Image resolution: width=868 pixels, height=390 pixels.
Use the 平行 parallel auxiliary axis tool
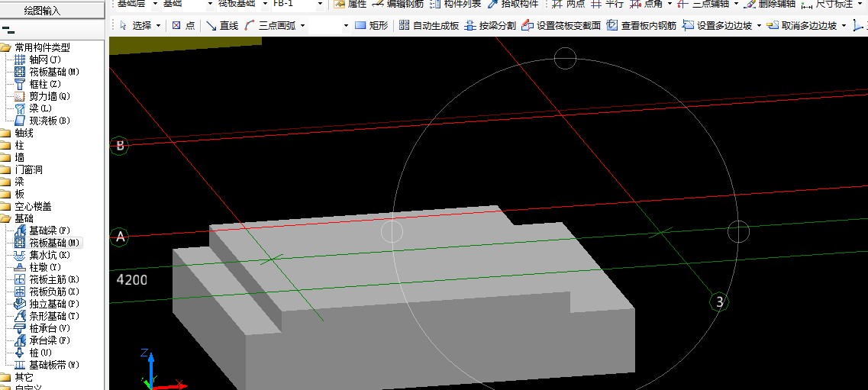pos(606,4)
